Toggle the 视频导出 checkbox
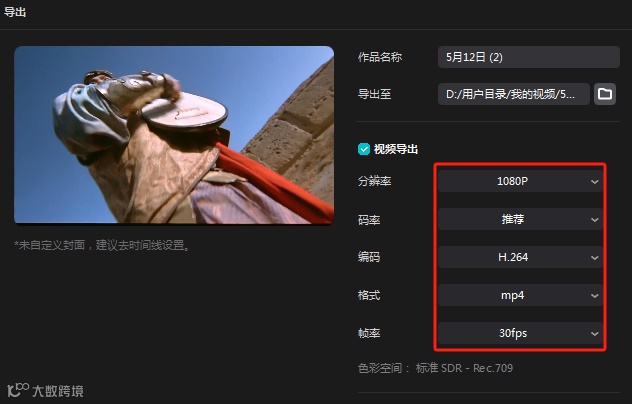This screenshot has width=632, height=404. [364, 149]
